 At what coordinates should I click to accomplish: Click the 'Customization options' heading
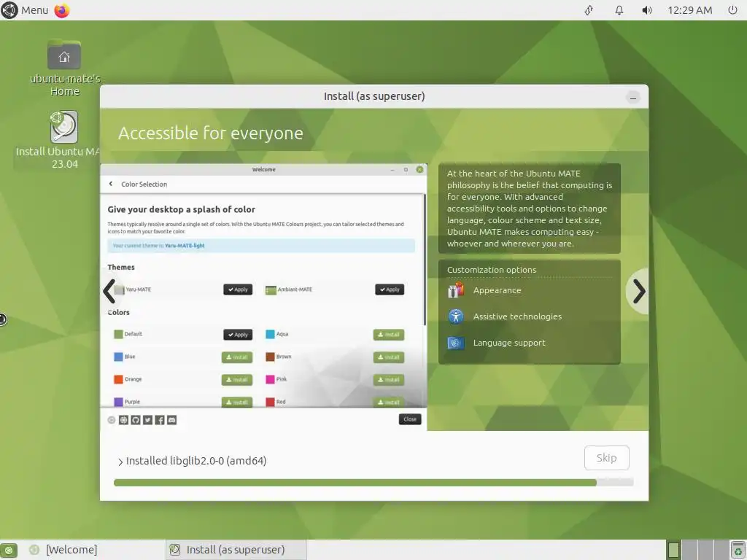[x=491, y=270]
